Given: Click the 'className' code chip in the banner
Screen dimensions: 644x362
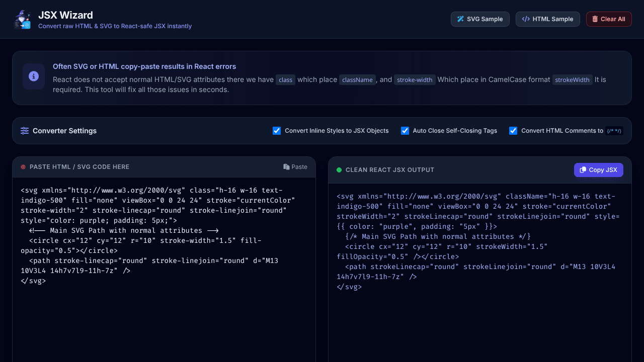Looking at the screenshot, I should click(x=358, y=80).
